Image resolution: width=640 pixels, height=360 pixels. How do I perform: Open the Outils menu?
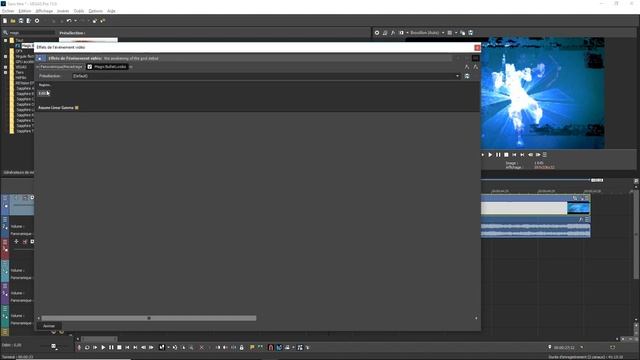click(x=79, y=11)
